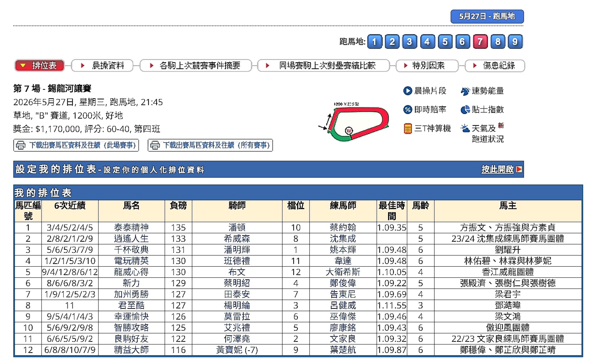Open 即時賠率 percent icon
The image size is (602, 364).
407,110
